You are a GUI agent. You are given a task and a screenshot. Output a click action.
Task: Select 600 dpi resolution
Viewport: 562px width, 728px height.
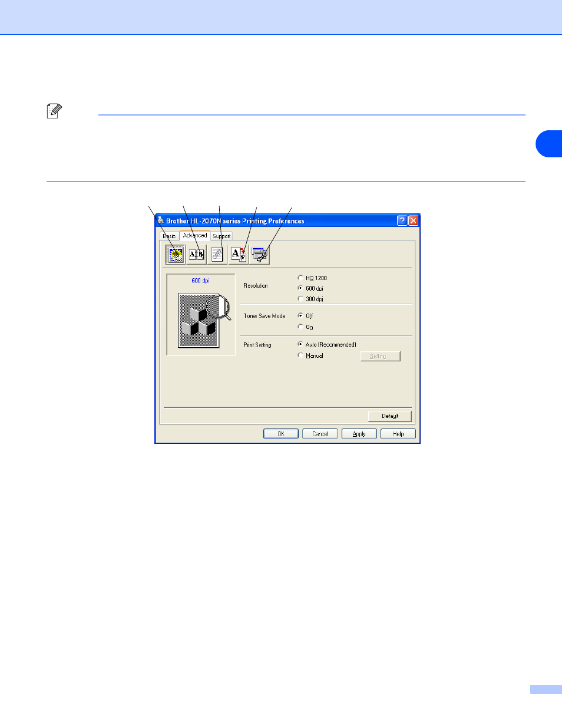point(311,288)
